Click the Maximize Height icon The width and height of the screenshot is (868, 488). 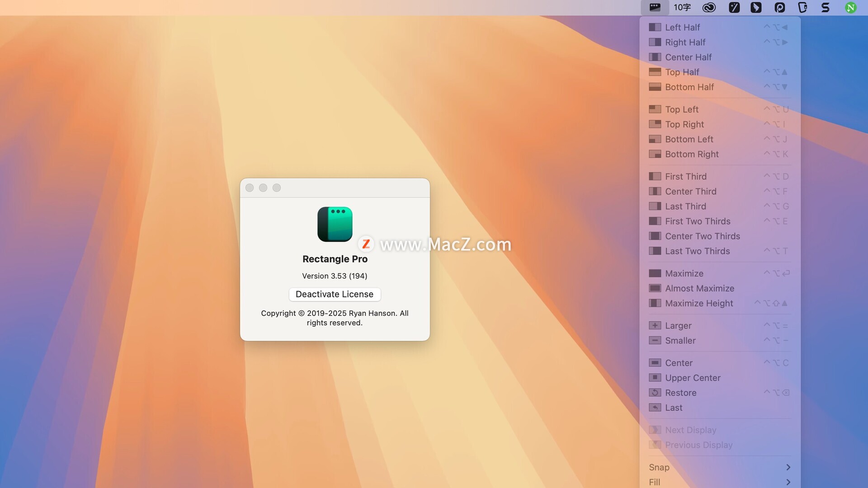(x=655, y=303)
